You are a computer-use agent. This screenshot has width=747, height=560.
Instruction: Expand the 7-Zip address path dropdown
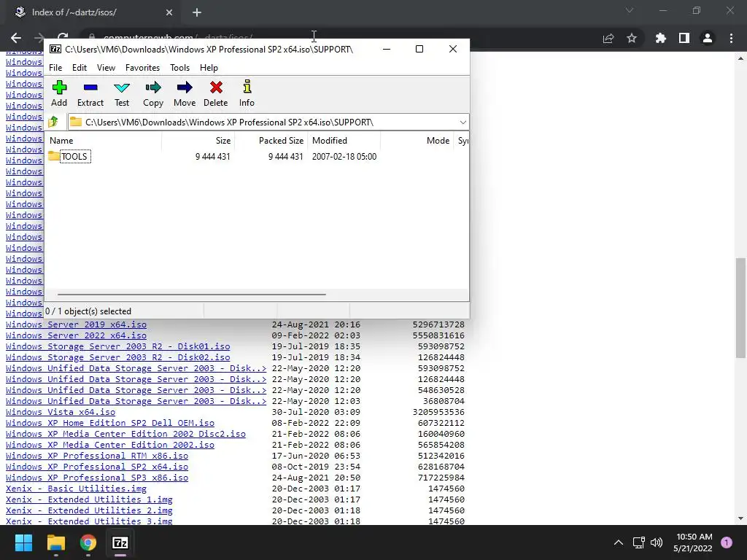[462, 122]
